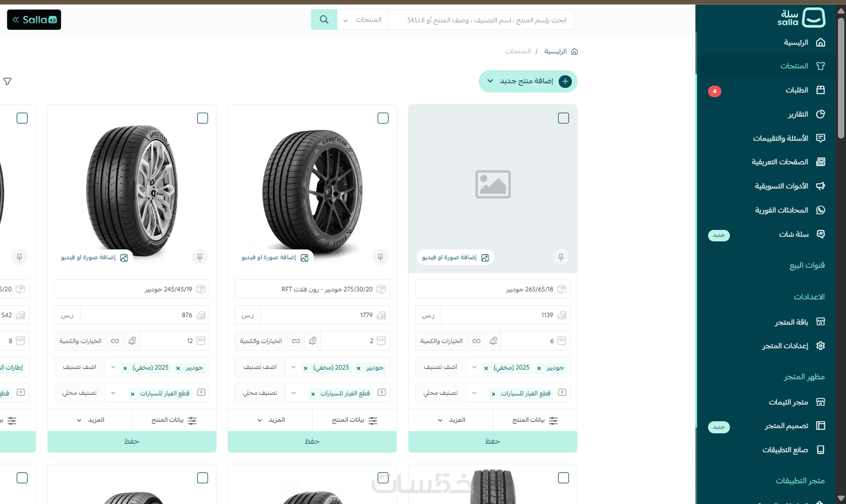Click the marketing tools megaphone icon
The width and height of the screenshot is (846, 504).
click(x=821, y=186)
